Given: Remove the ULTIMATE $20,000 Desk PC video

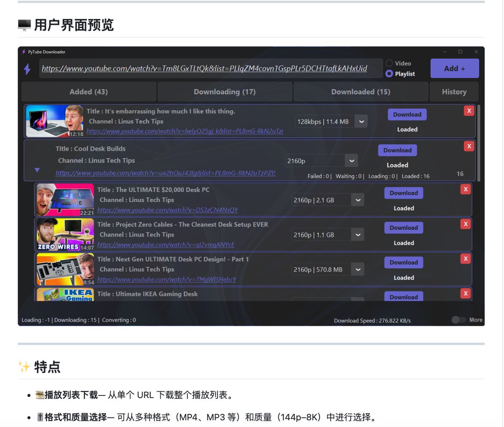Looking at the screenshot, I should [x=465, y=189].
